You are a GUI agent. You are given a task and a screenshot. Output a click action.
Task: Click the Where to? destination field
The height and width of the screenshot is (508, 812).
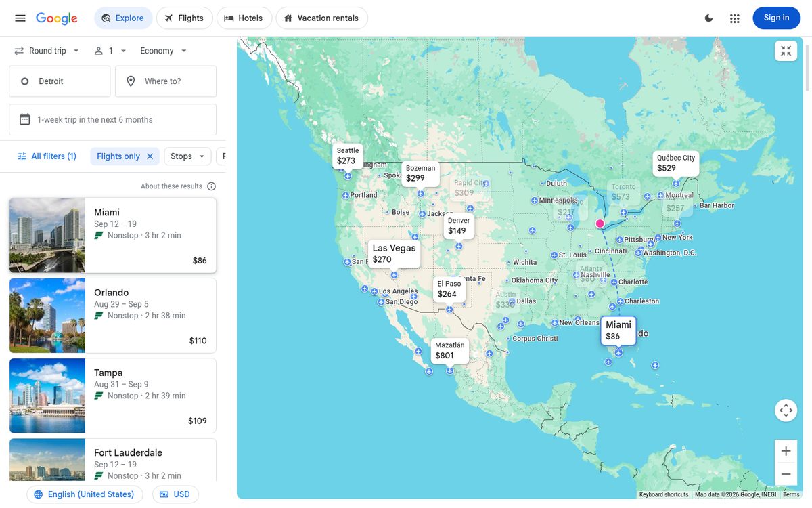[166, 81]
